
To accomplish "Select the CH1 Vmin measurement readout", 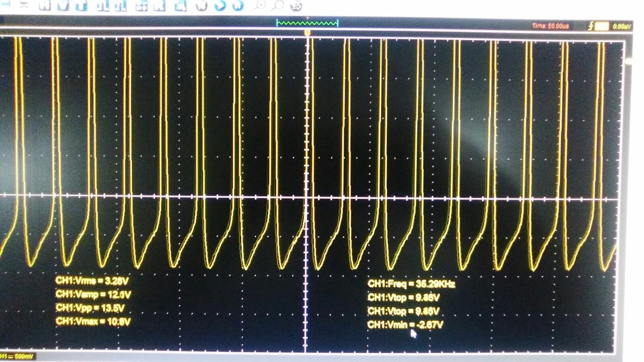I will pyautogui.click(x=405, y=325).
